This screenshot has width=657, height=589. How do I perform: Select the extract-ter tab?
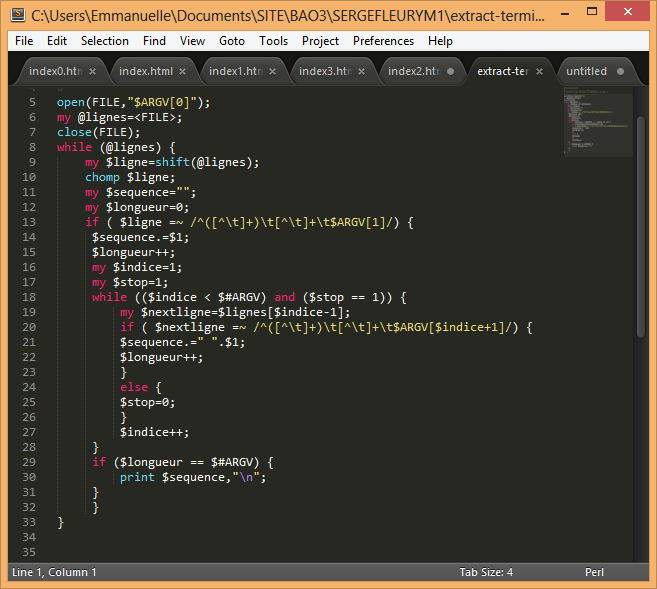pyautogui.click(x=503, y=71)
